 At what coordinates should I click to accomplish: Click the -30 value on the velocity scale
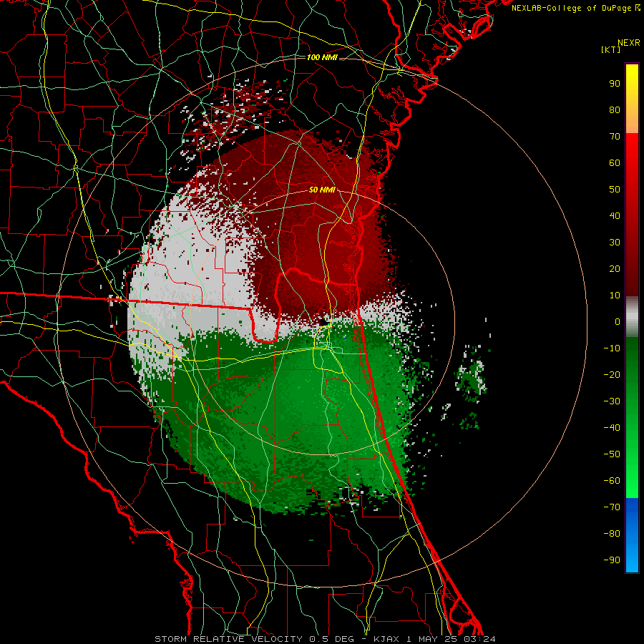612,401
